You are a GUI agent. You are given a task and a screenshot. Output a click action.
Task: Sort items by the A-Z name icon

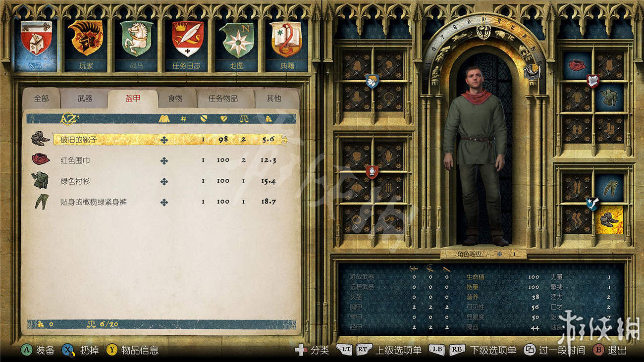pyautogui.click(x=68, y=119)
